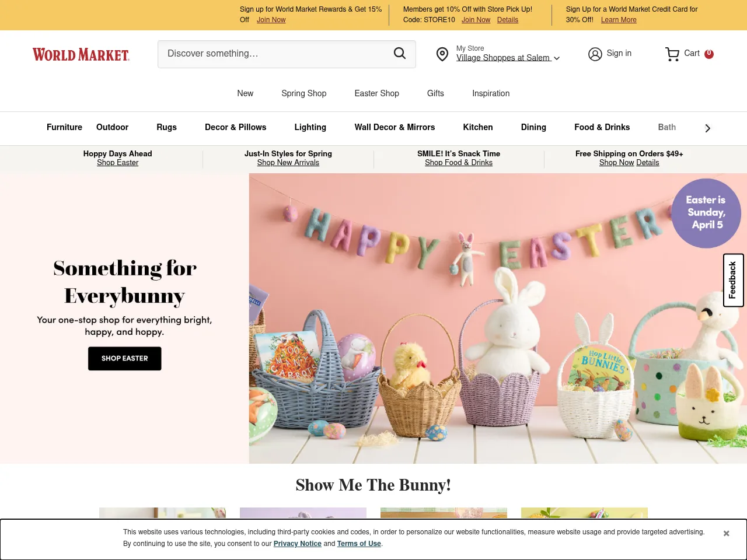Select the Spring Shop tab
The image size is (747, 560).
click(x=303, y=93)
